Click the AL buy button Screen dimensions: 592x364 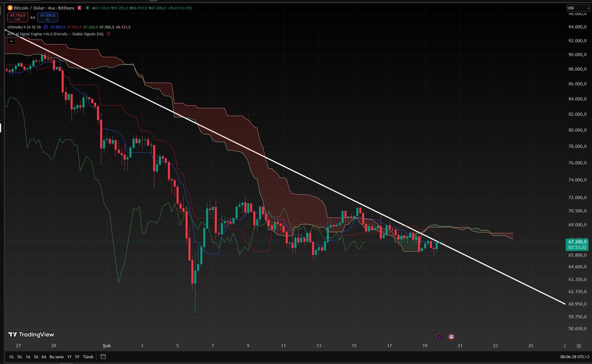pos(47,16)
